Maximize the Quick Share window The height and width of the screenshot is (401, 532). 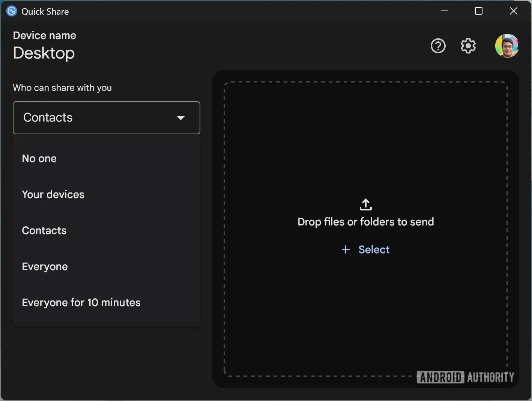click(479, 11)
